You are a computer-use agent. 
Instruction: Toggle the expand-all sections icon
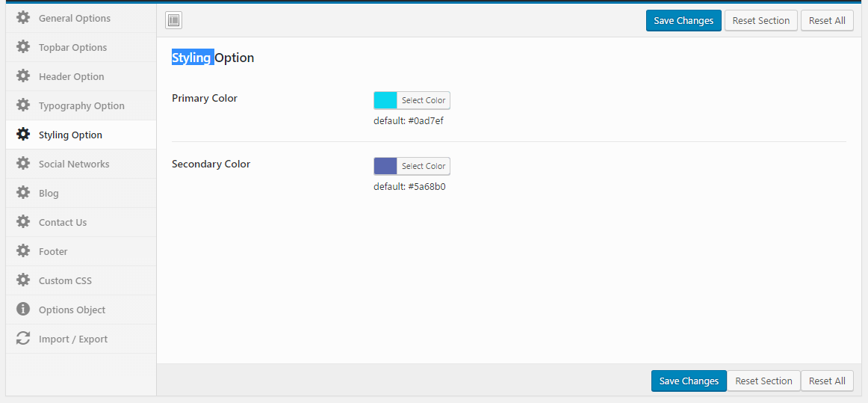pos(173,21)
